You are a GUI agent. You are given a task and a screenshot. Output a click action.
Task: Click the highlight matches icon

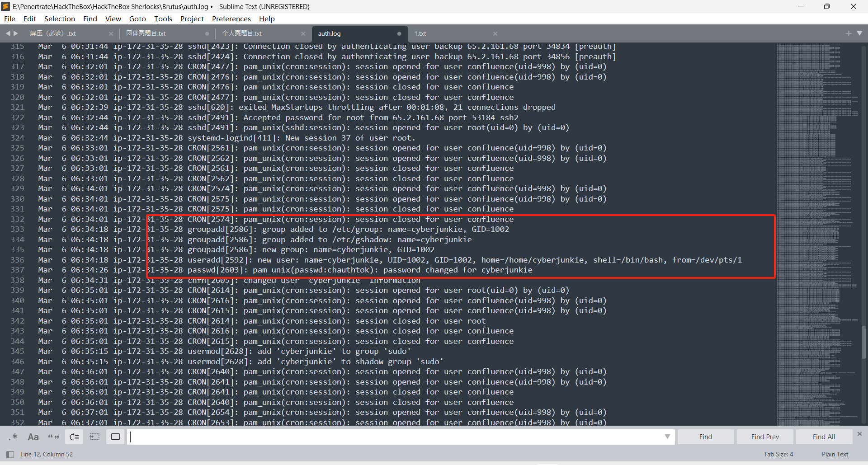(115, 437)
